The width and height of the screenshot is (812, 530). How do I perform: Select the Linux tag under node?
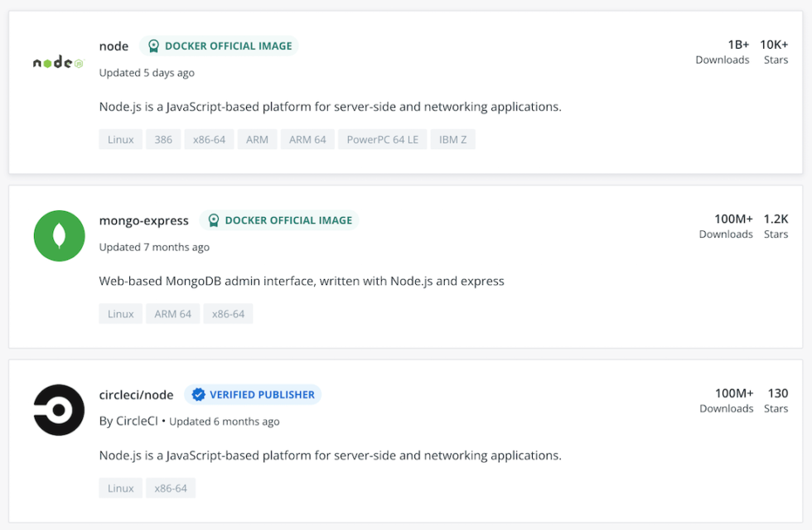pos(120,139)
